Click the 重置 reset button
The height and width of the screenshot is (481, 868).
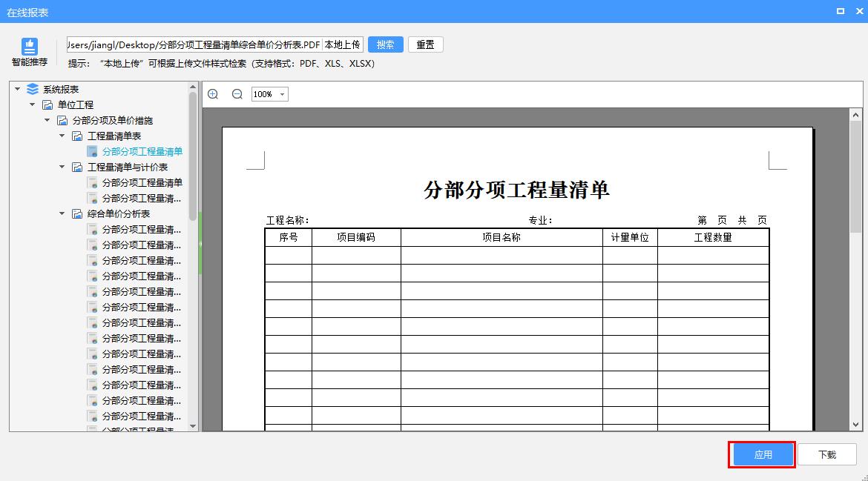pos(425,44)
